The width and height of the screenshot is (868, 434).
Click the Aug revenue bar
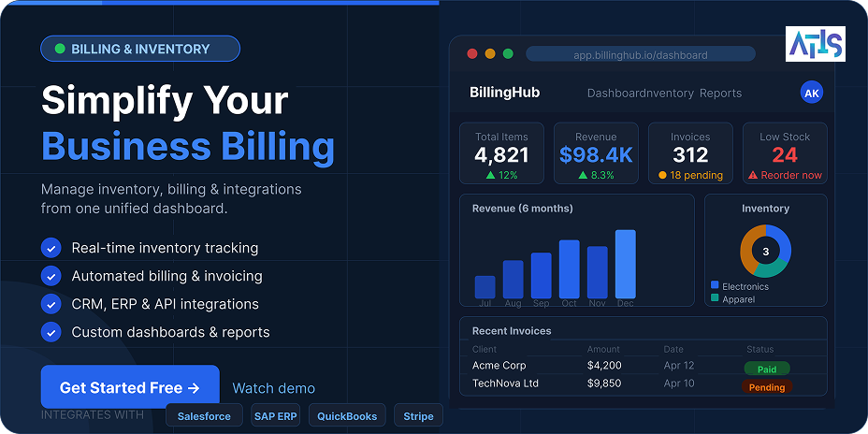point(514,280)
